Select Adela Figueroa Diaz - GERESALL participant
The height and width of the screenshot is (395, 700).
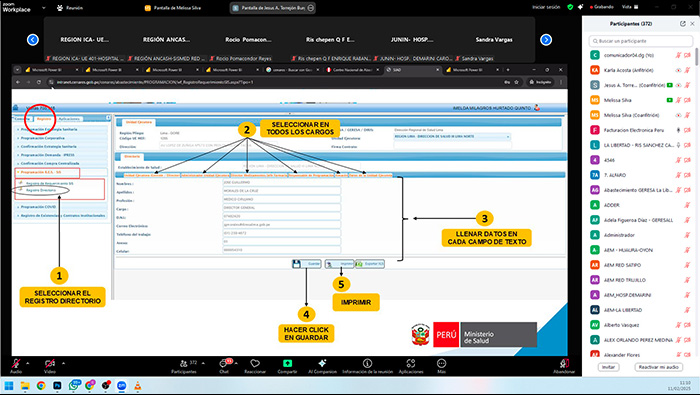coord(641,220)
